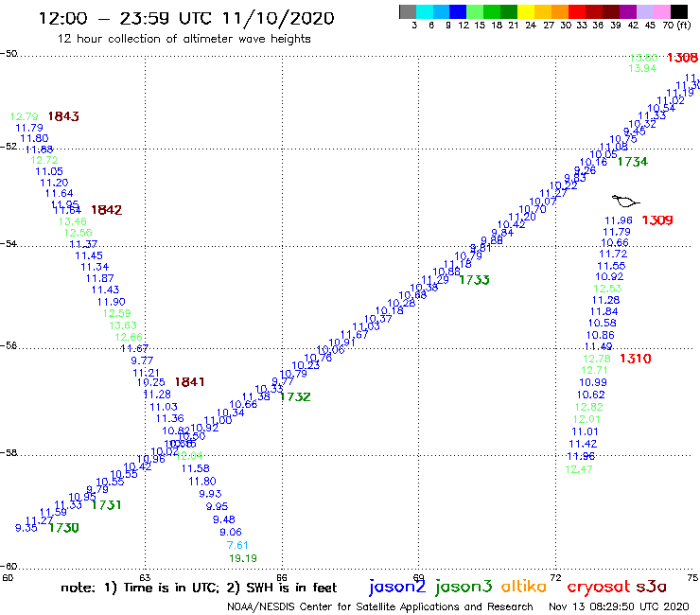Click the latitude axis label -54
The height and width of the screenshot is (615, 700).
(9, 243)
